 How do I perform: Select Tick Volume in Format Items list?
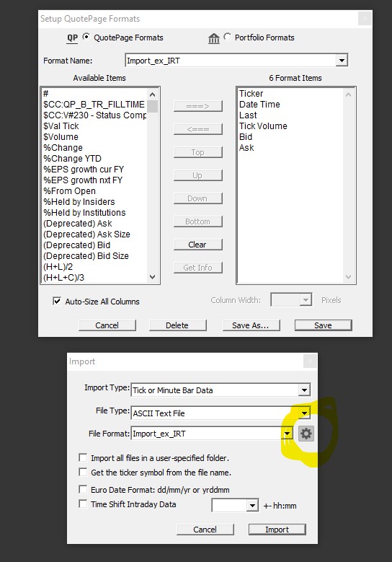point(263,126)
